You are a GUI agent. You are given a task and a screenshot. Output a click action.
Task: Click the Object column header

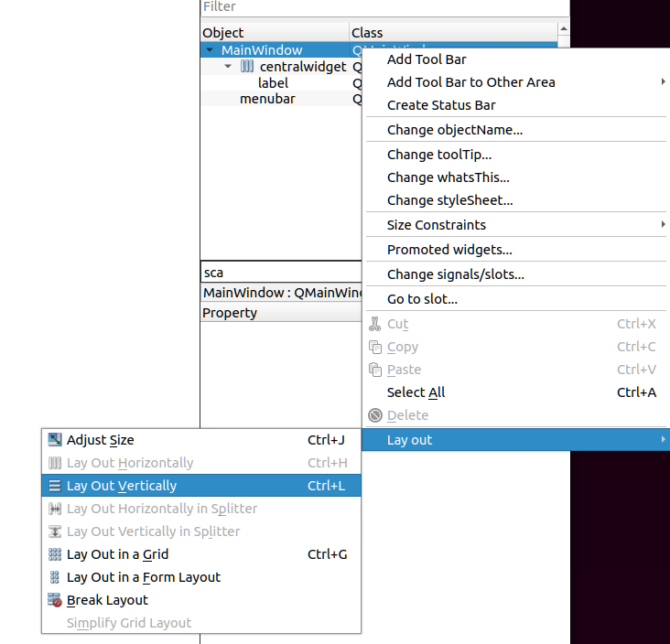click(x=275, y=32)
